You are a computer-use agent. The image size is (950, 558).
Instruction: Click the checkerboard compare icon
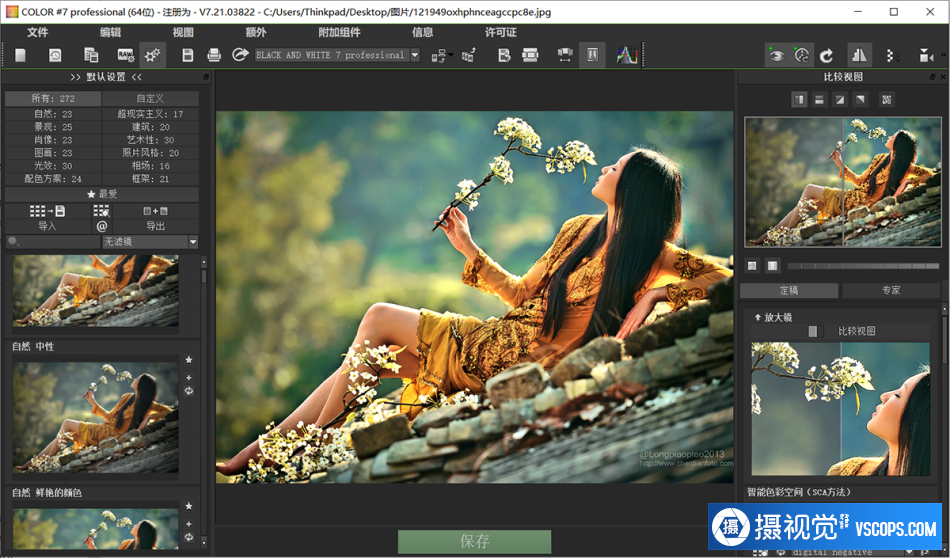click(887, 99)
